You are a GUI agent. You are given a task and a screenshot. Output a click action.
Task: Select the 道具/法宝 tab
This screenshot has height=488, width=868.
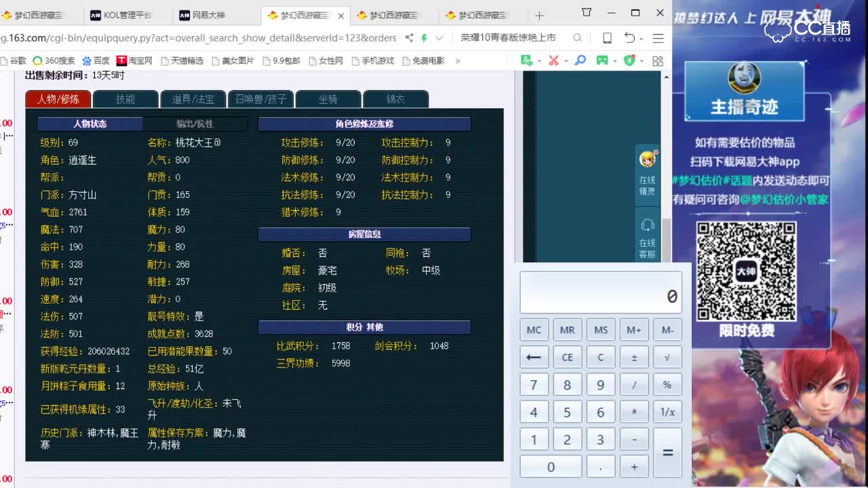tap(193, 99)
